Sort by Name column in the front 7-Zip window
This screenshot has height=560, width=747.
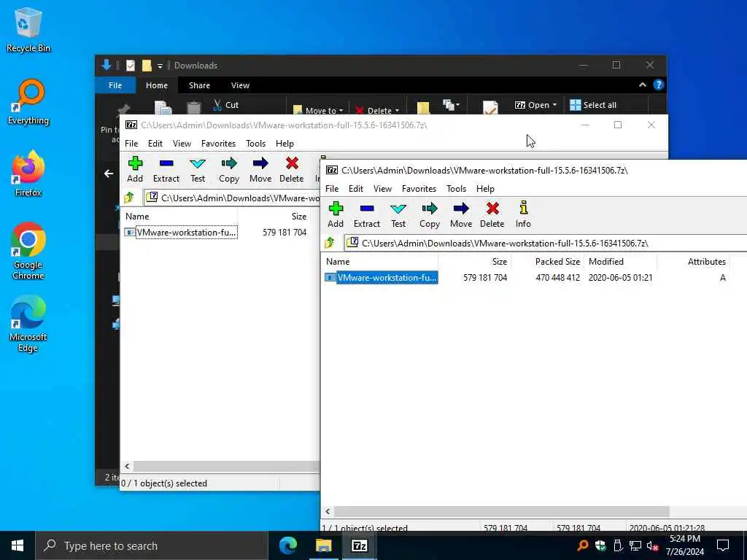379,262
